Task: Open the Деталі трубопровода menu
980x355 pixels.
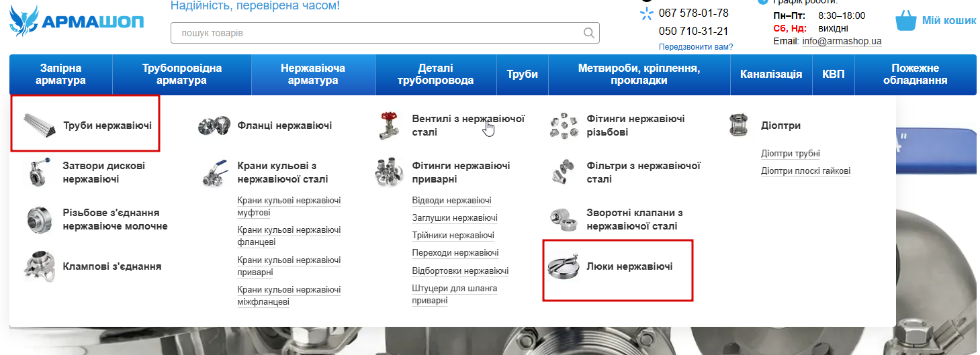Action: tap(436, 74)
